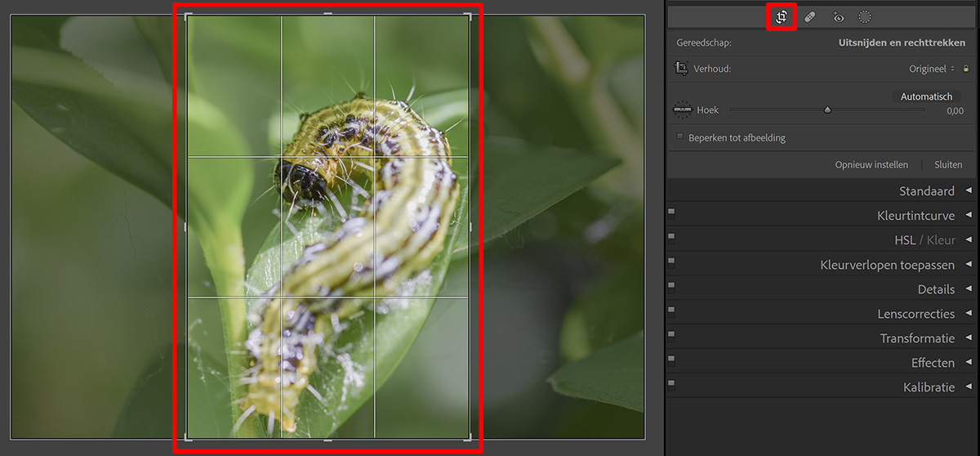Click the Hoek angle slider handle
The height and width of the screenshot is (456, 980).
[827, 110]
